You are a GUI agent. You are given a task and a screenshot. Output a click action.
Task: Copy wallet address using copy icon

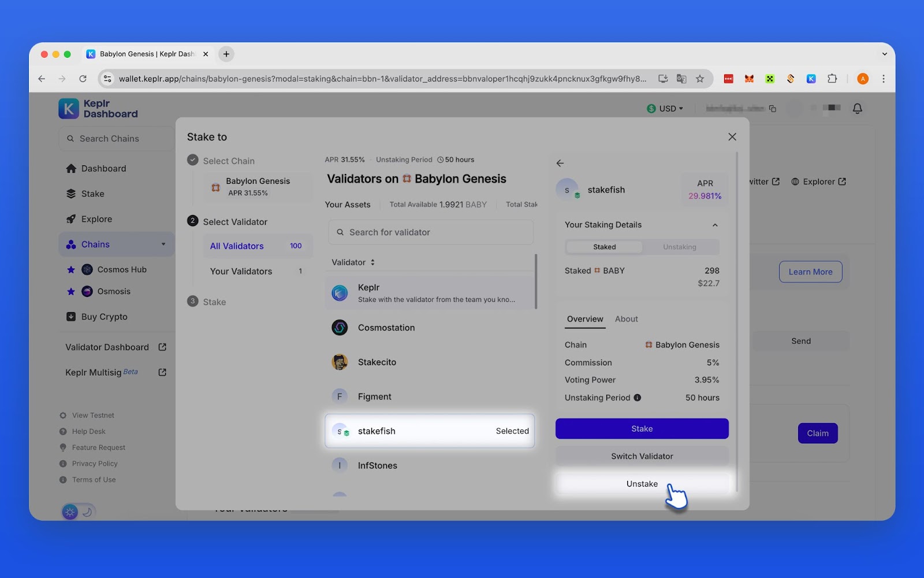pyautogui.click(x=772, y=109)
